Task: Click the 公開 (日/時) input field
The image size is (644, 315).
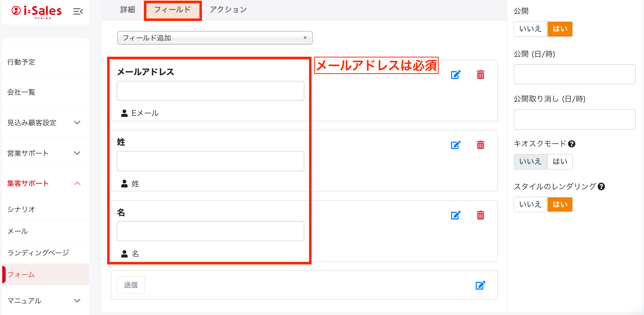Action: pos(574,74)
